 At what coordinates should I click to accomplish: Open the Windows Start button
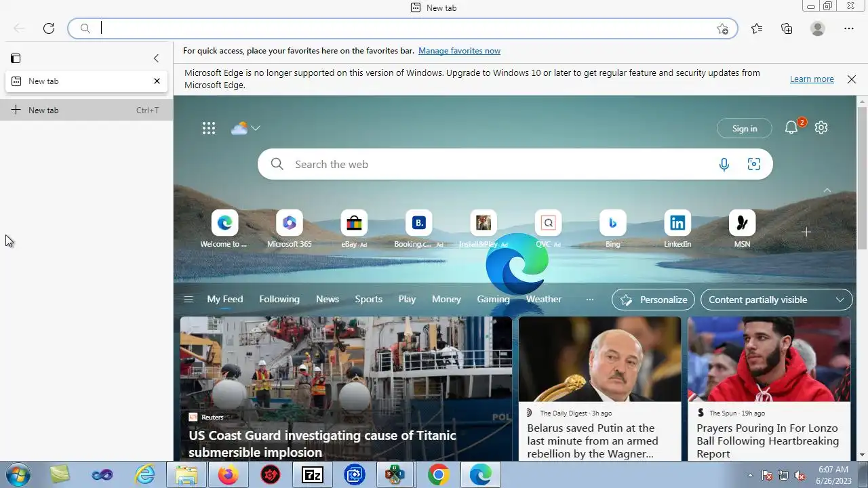18,474
